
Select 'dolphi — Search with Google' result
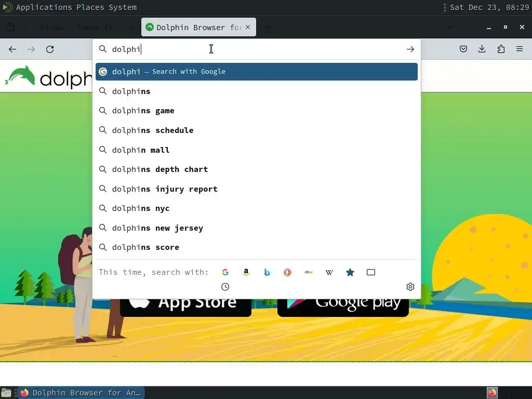[257, 72]
